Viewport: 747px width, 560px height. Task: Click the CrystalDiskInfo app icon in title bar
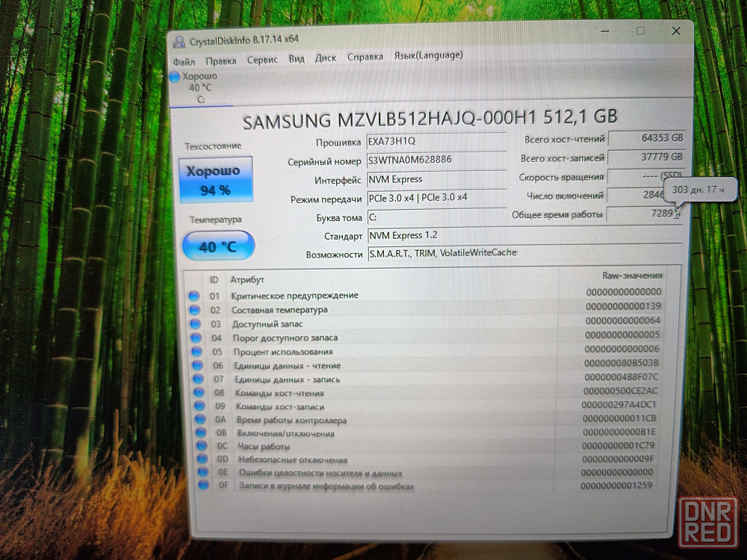tap(178, 41)
